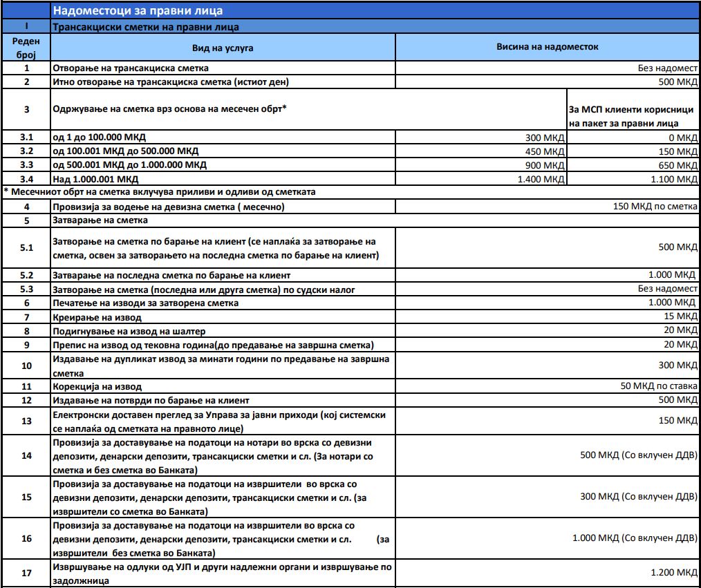This screenshot has height=588, width=701.
Task: Select the 'Трансакциски сметки на правни лица' section header
Action: pos(146,27)
